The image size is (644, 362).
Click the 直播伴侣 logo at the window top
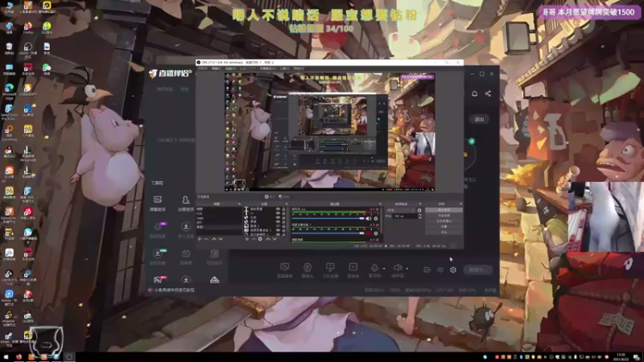pos(171,73)
